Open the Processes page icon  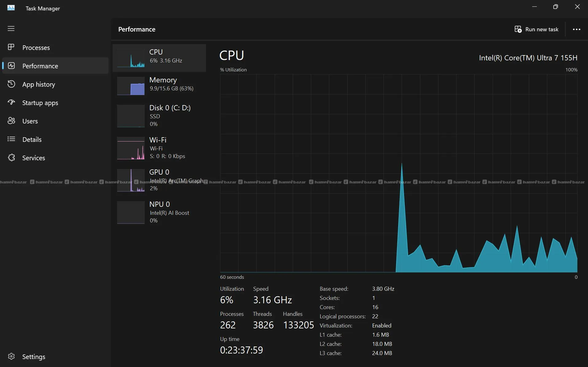[11, 47]
